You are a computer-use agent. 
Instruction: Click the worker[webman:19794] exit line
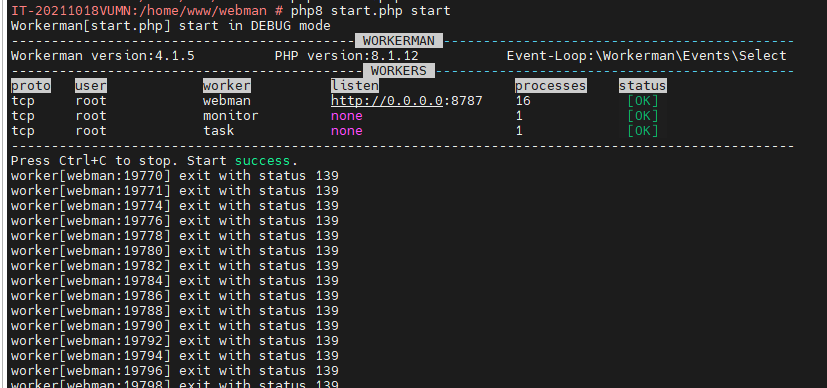(175, 355)
